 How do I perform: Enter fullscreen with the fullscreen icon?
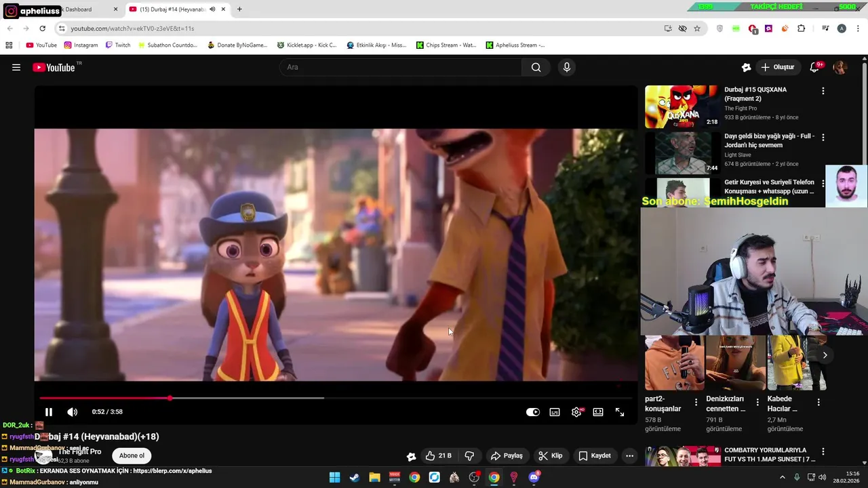click(620, 412)
